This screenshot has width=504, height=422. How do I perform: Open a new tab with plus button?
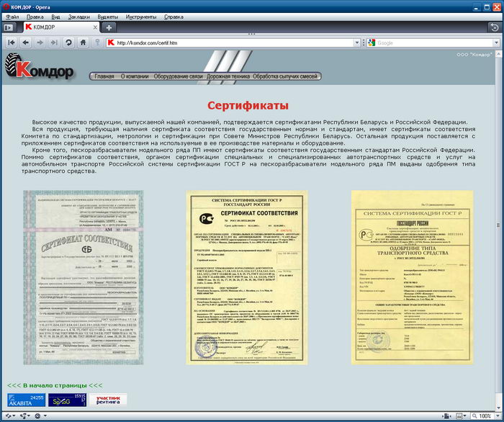coord(109,27)
